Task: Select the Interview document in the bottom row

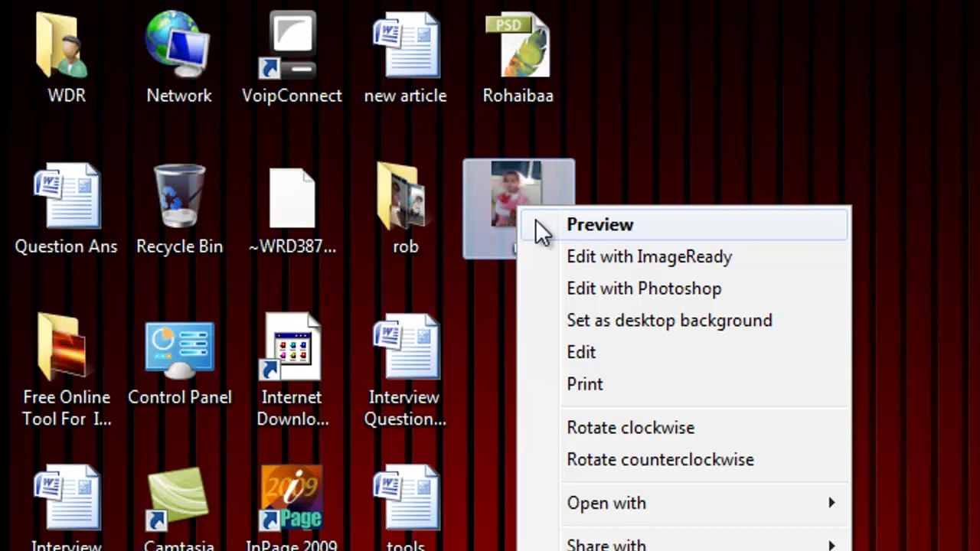Action: pos(67,499)
